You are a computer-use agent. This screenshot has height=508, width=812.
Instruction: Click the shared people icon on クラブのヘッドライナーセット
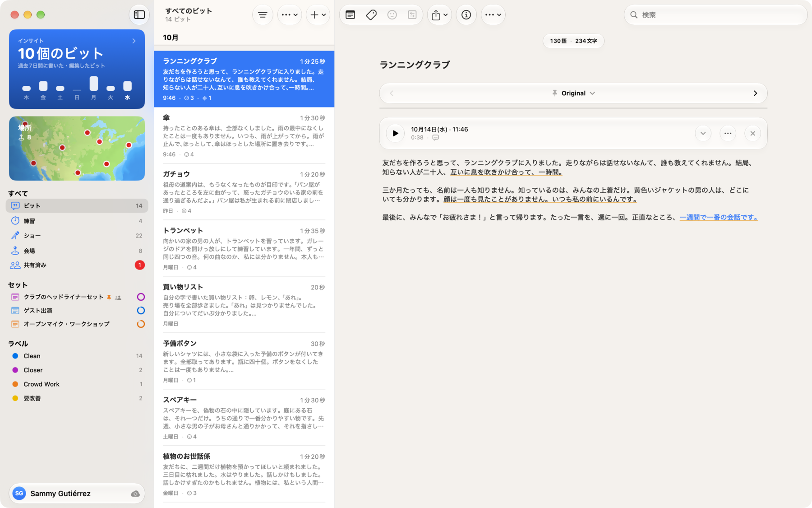click(118, 298)
